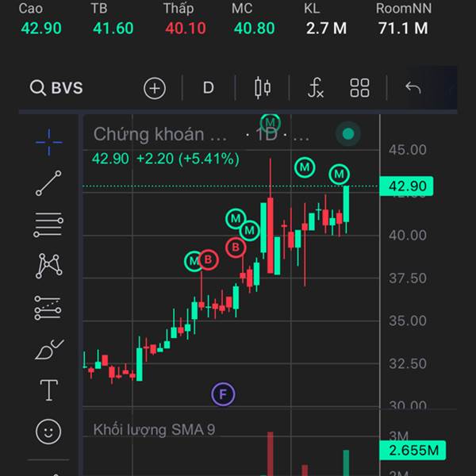Add a symbol with the plus icon
Viewport: 476px width, 476px height.
pos(155,88)
